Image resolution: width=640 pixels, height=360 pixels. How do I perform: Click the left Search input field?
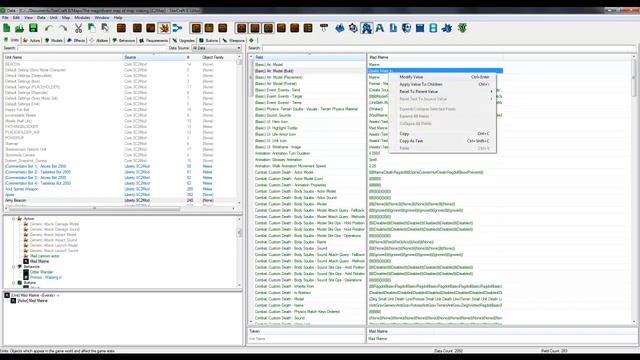[x=92, y=48]
